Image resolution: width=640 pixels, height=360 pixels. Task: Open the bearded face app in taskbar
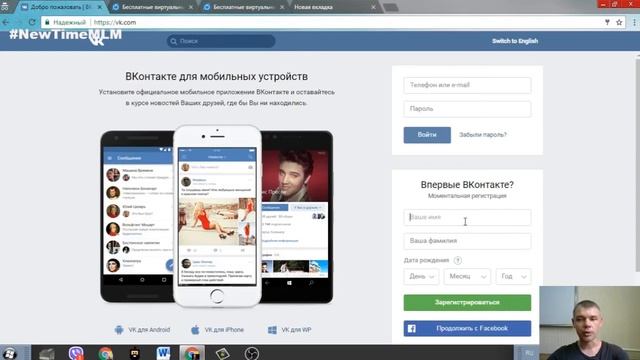134,353
